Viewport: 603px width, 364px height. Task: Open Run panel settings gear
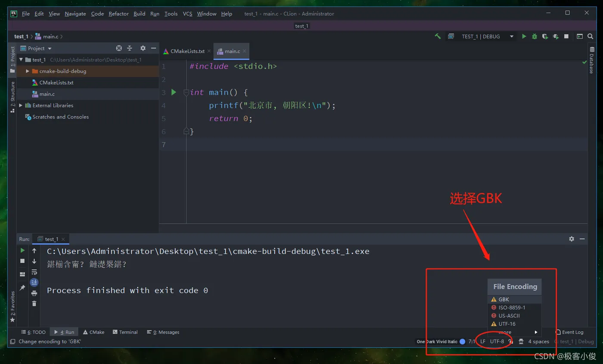pos(572,239)
